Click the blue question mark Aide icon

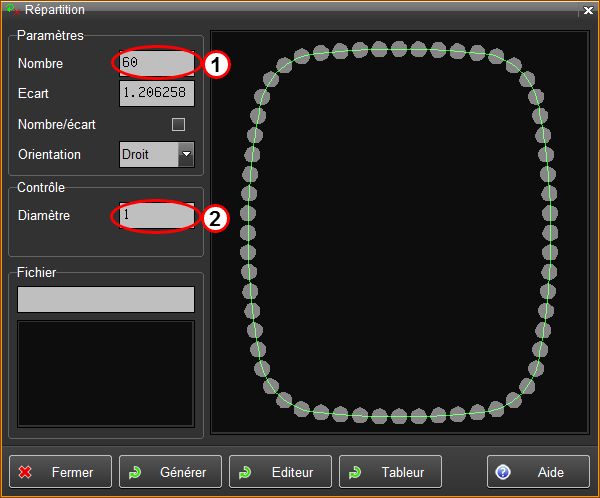coord(503,472)
